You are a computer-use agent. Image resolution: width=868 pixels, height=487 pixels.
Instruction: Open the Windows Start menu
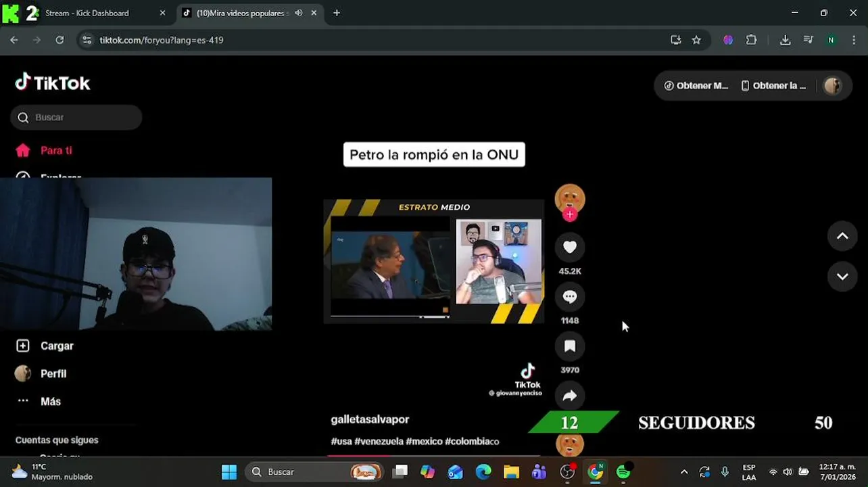tap(229, 471)
